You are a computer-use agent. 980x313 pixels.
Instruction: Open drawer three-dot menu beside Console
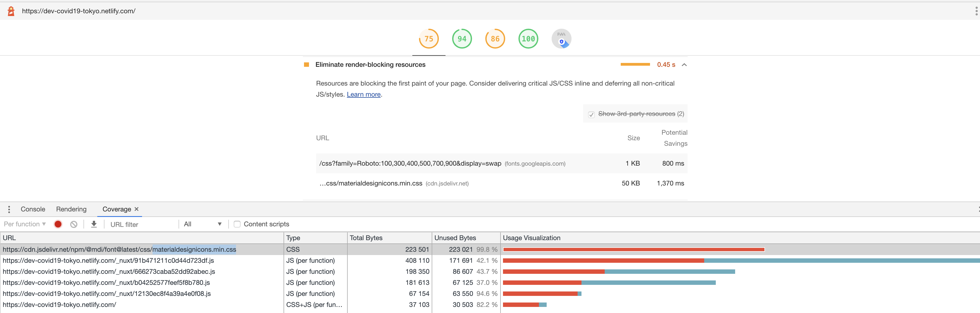(x=9, y=209)
